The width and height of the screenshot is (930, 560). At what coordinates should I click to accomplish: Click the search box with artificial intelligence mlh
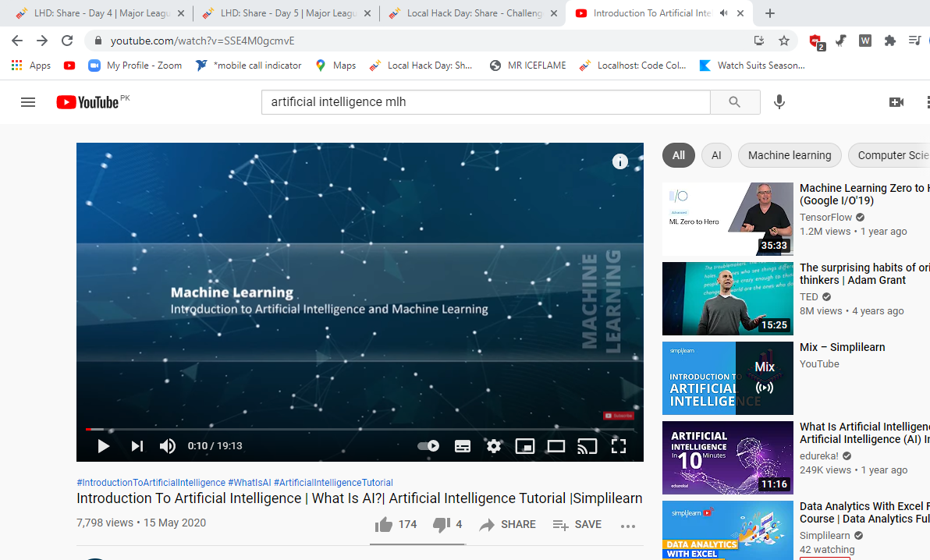tap(486, 102)
